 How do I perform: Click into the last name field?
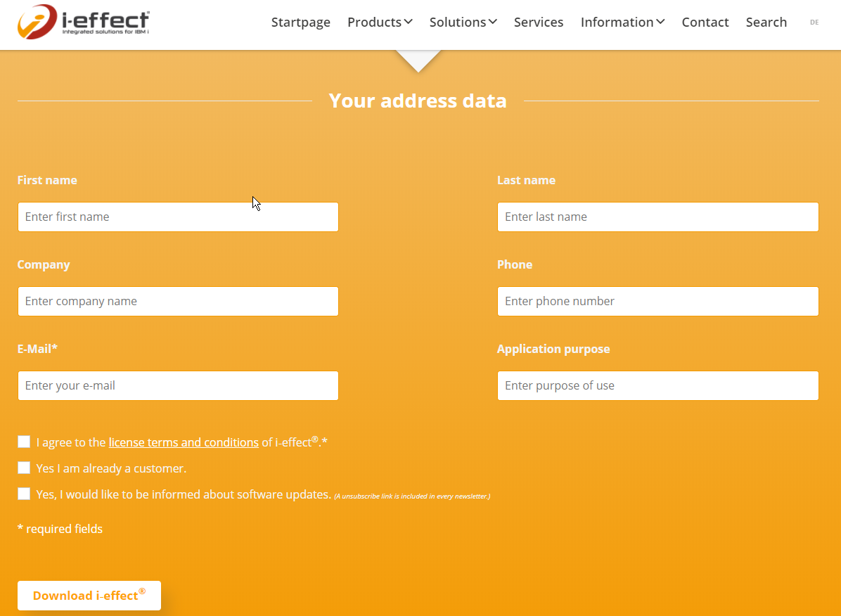(657, 217)
